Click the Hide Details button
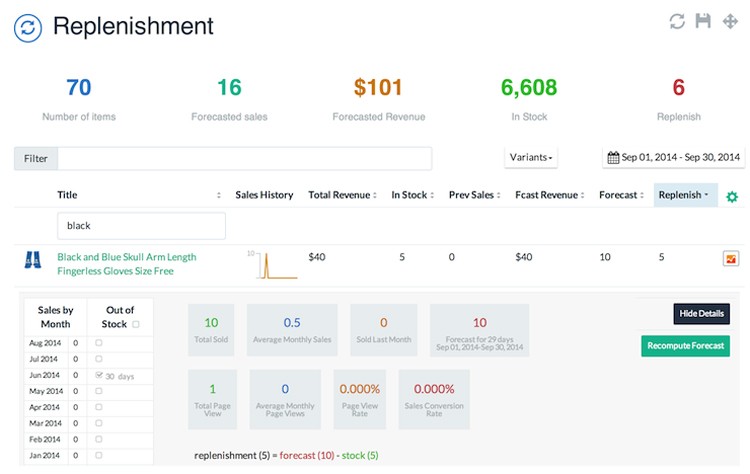 coord(701,314)
